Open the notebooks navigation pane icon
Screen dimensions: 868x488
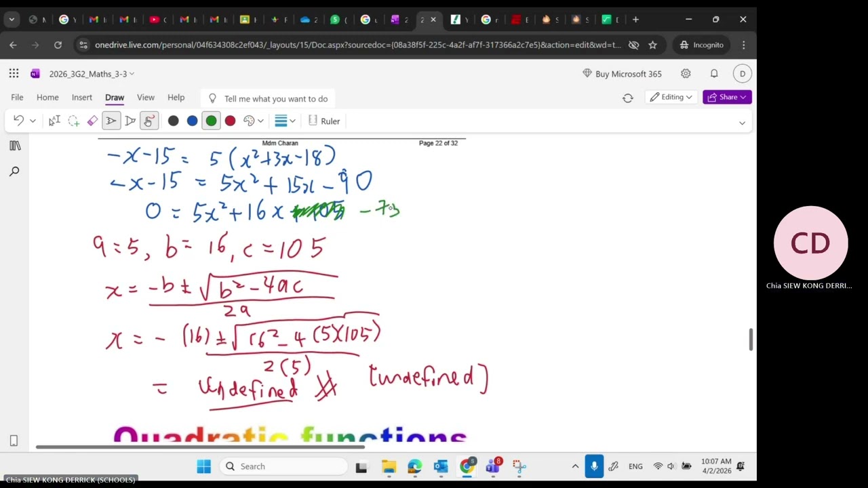coord(14,146)
